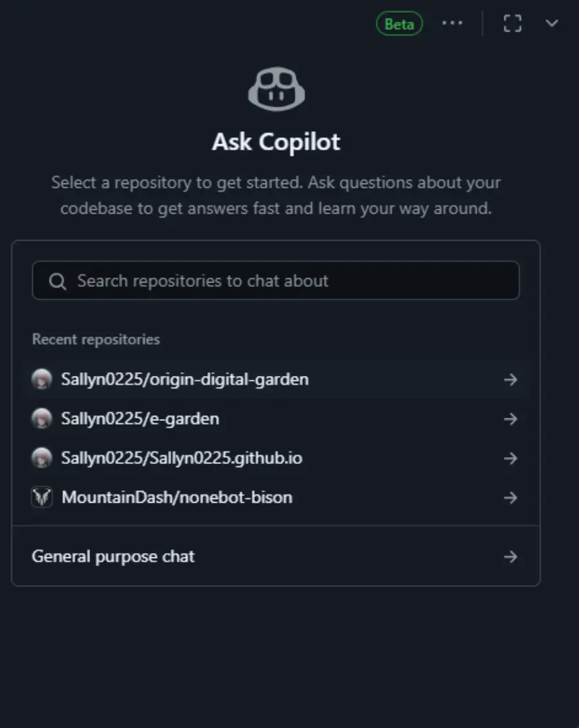The width and height of the screenshot is (579, 728).
Task: Click the green Beta badge
Action: click(x=399, y=24)
